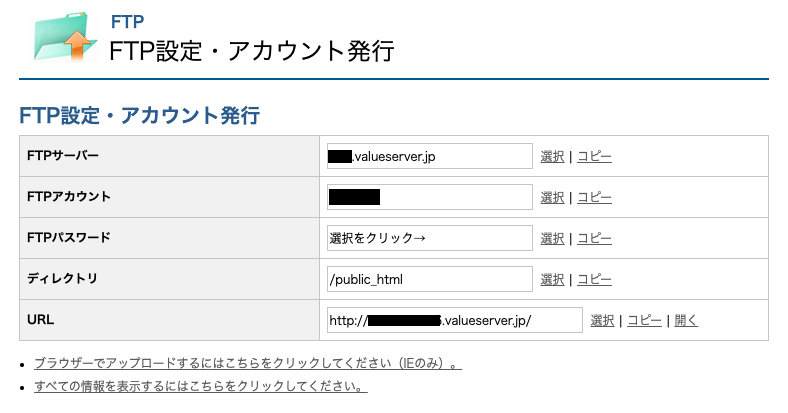
Task: Click すべての情報を表示する link
Action: pyautogui.click(x=200, y=386)
